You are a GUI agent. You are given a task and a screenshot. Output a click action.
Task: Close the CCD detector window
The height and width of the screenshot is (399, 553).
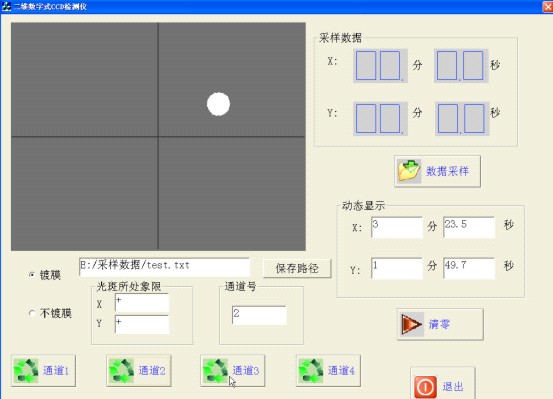point(548,6)
